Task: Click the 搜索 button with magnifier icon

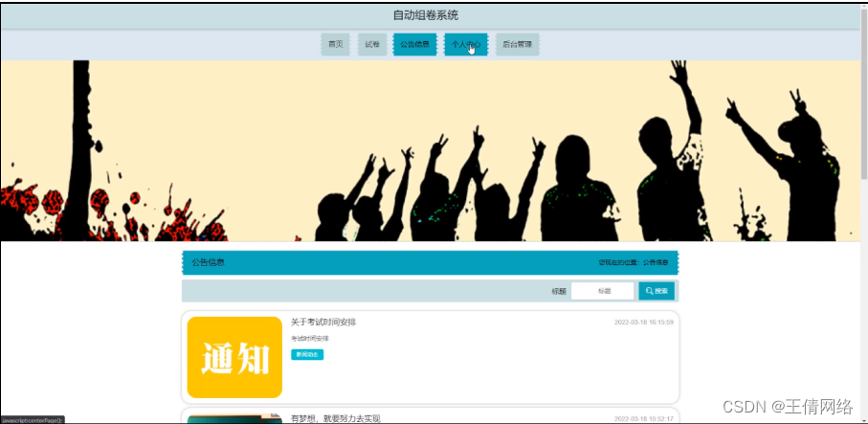Action: pyautogui.click(x=657, y=291)
